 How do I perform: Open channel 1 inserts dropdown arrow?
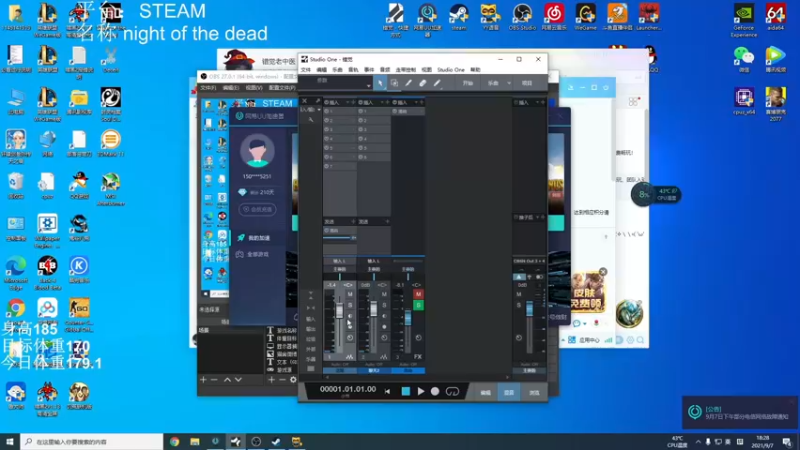(348, 103)
